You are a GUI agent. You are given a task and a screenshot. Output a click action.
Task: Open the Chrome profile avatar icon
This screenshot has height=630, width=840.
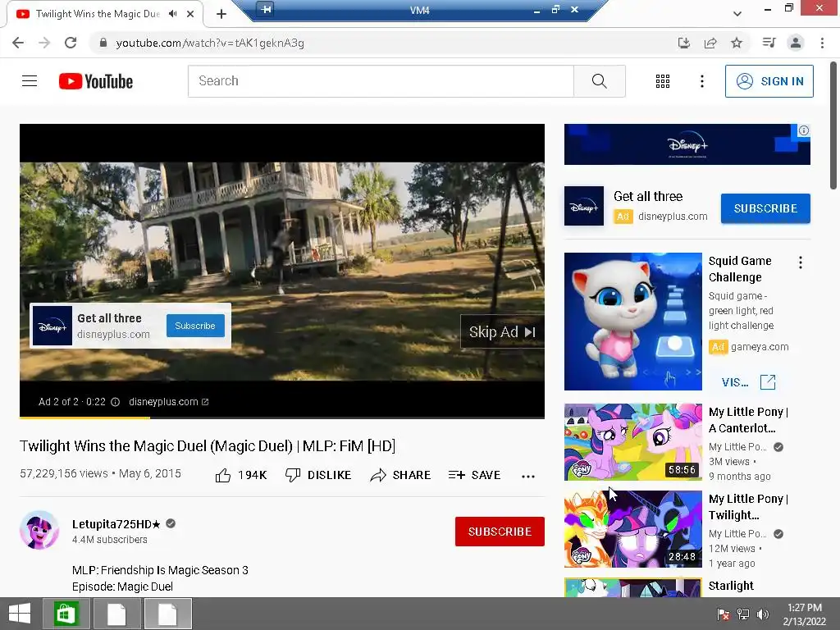[796, 43]
